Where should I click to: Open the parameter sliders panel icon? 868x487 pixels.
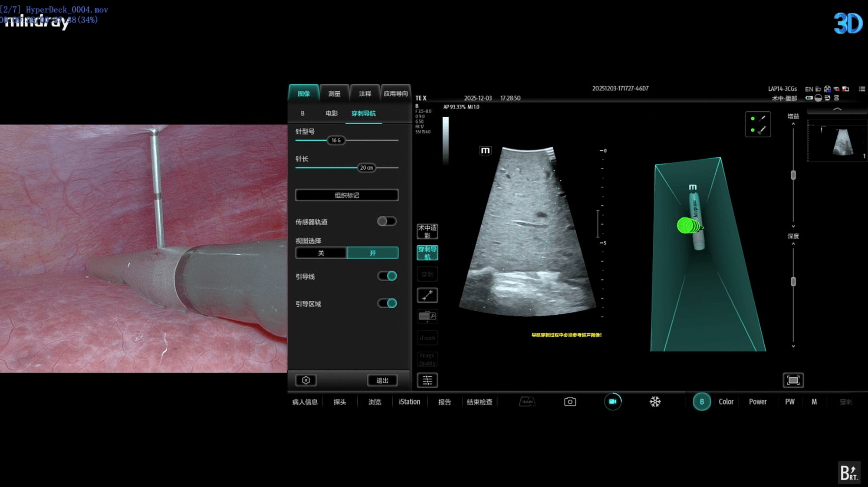pyautogui.click(x=427, y=380)
